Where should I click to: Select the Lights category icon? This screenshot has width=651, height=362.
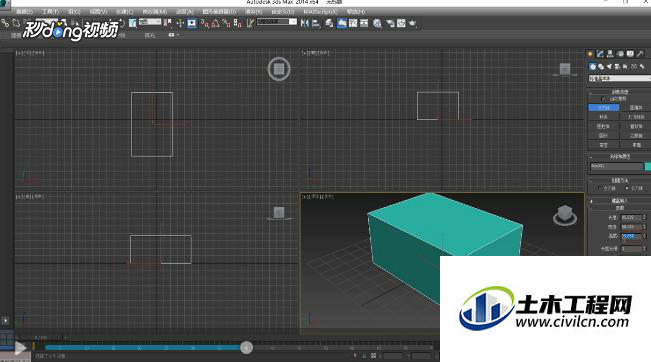click(609, 67)
